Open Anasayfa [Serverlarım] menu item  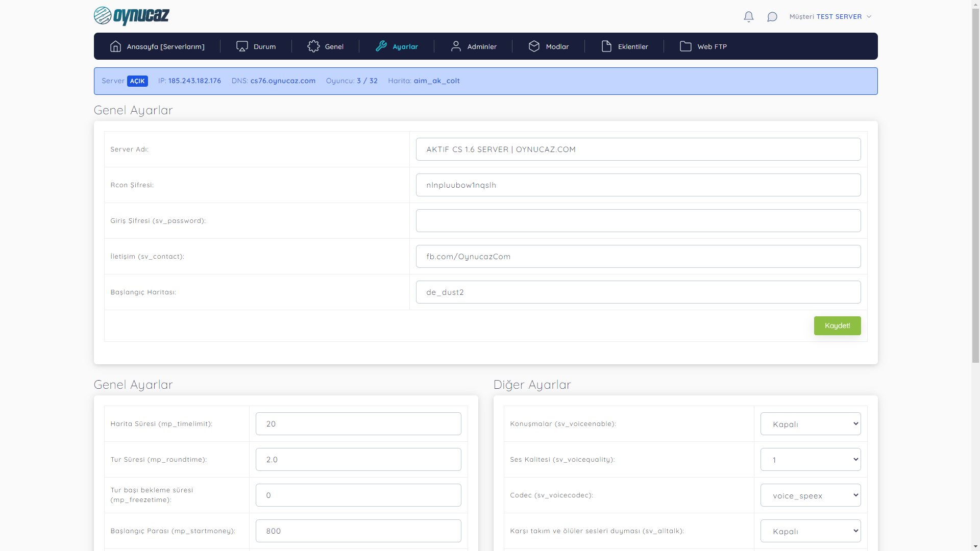pyautogui.click(x=157, y=46)
